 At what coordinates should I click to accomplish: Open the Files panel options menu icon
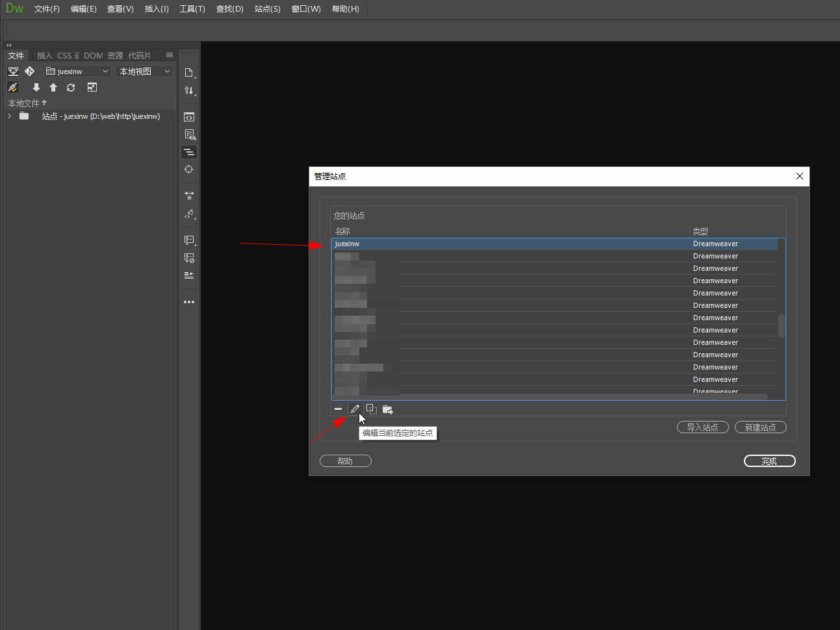click(x=170, y=55)
